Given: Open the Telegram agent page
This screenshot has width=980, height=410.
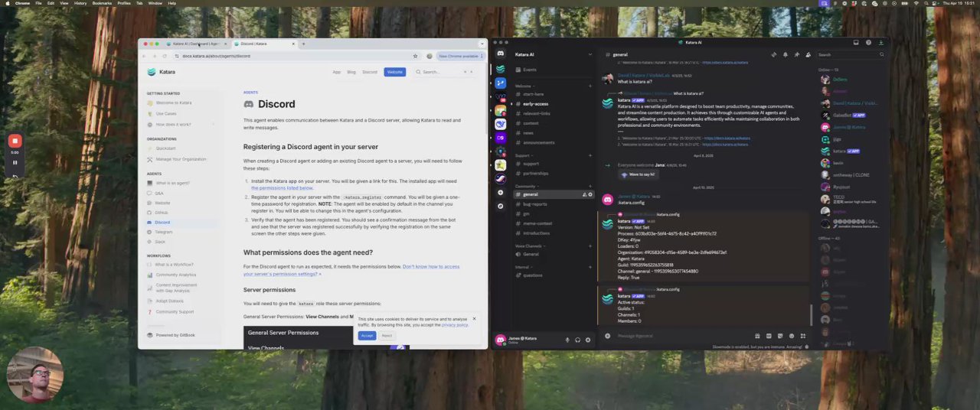Looking at the screenshot, I should coord(164,232).
